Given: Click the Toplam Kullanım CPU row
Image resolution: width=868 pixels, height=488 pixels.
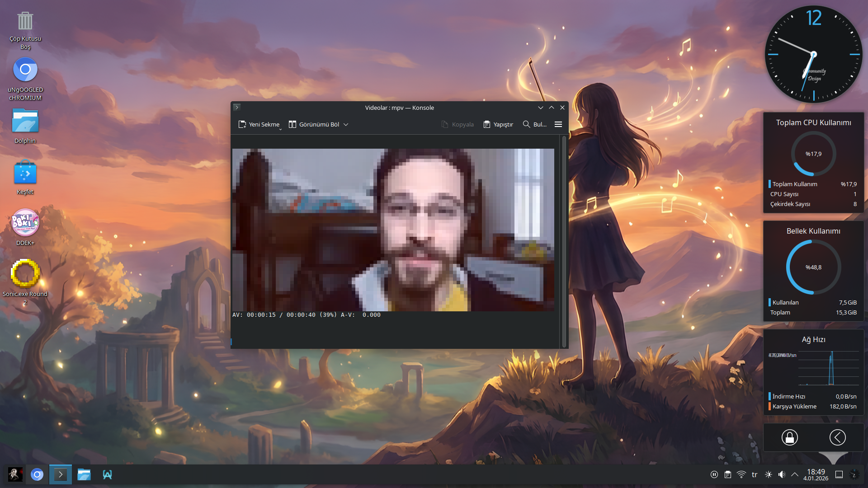Looking at the screenshot, I should (813, 184).
